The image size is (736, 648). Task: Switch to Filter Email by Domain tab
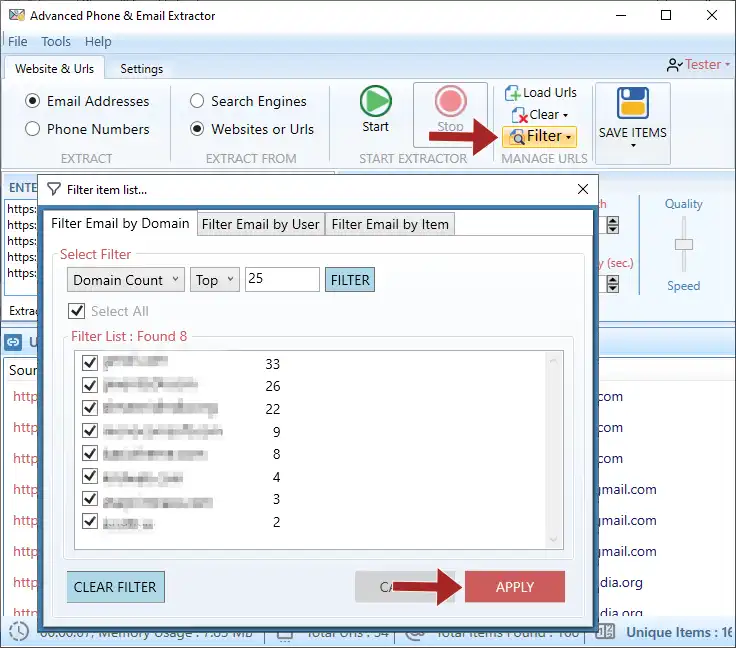click(x=120, y=223)
